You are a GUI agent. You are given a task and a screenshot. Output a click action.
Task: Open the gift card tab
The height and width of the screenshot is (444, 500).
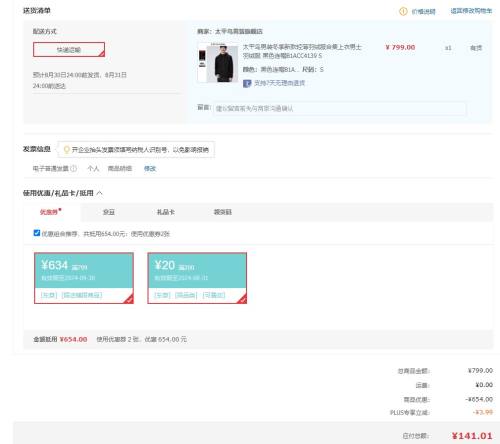click(x=166, y=212)
